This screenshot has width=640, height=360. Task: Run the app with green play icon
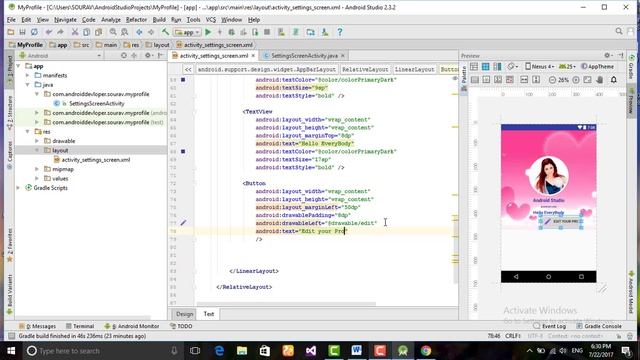click(x=208, y=32)
